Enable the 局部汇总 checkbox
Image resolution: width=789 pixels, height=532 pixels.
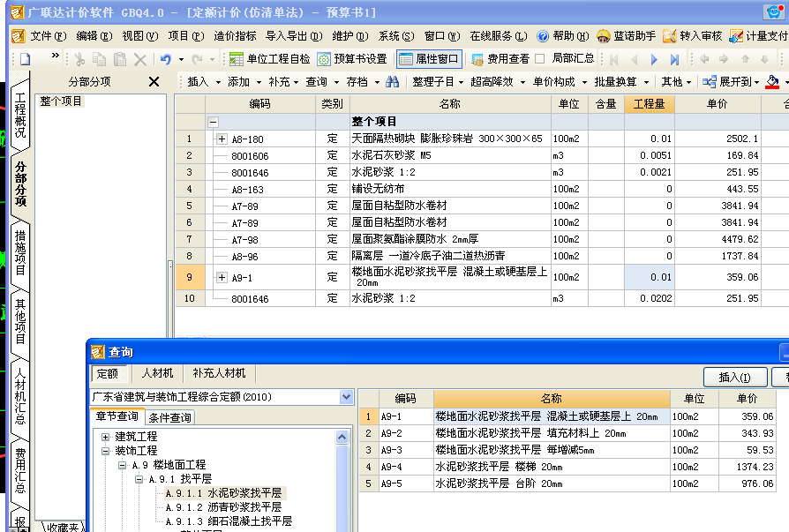(540, 59)
